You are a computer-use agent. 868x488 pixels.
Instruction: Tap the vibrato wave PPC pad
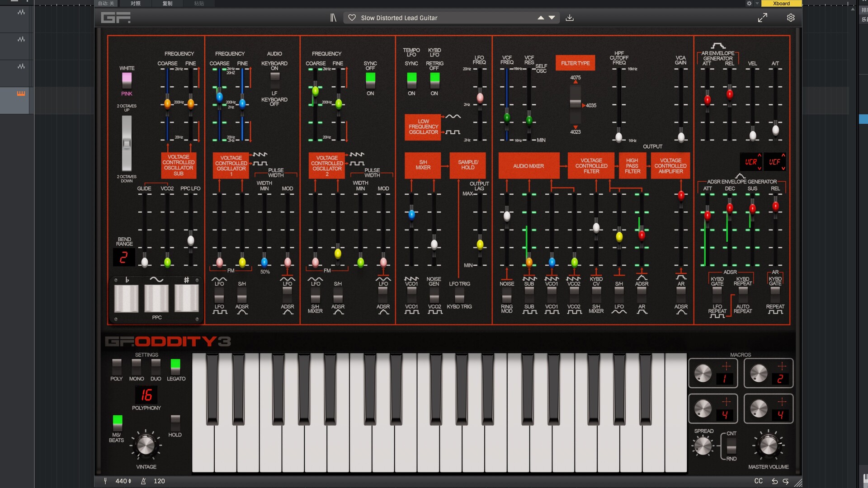point(156,298)
